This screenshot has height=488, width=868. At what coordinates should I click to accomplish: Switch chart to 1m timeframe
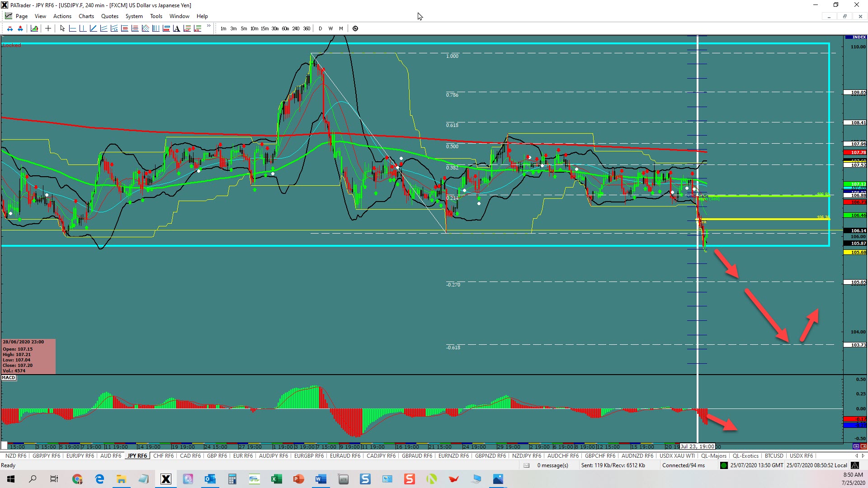click(223, 28)
